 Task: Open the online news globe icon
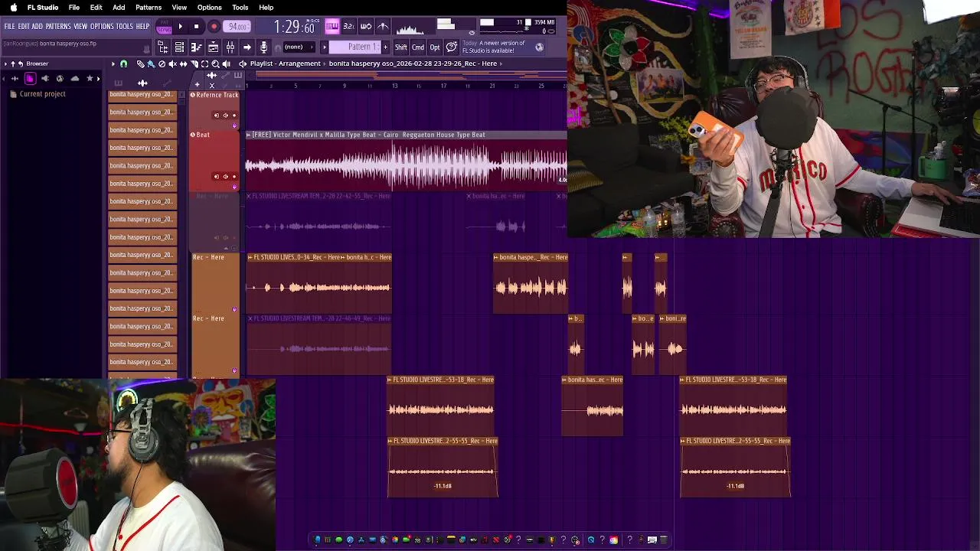coord(539,47)
